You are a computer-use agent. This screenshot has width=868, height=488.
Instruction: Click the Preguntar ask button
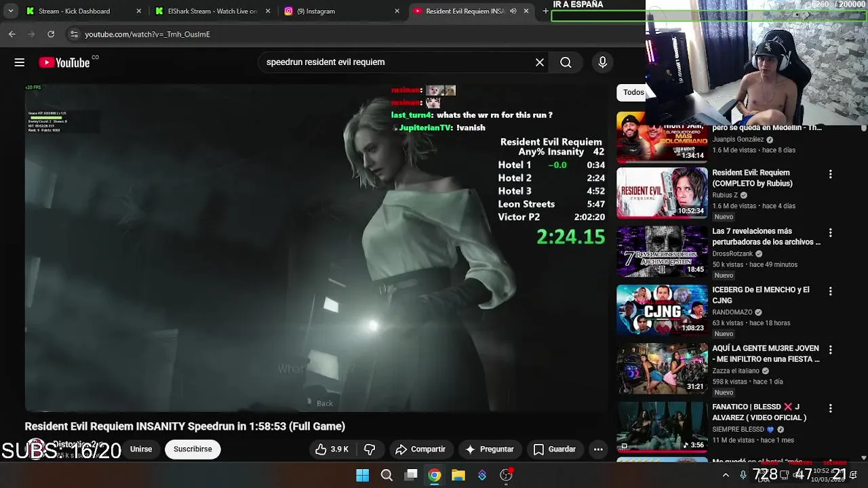[490, 449]
